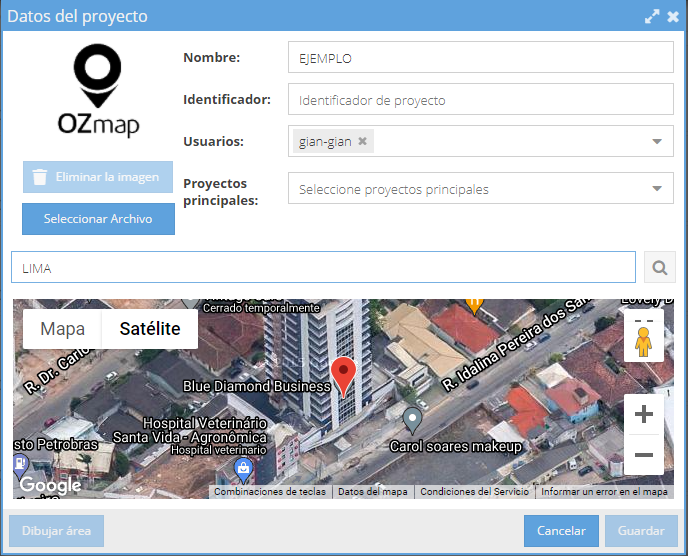Open Informar un error en el mapa link
The image size is (688, 556).
coord(604,492)
